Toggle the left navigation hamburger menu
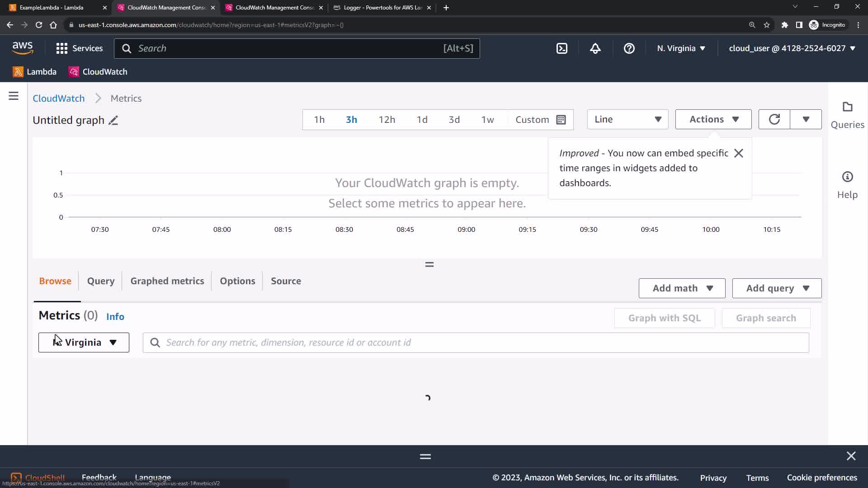868x488 pixels. 14,96
